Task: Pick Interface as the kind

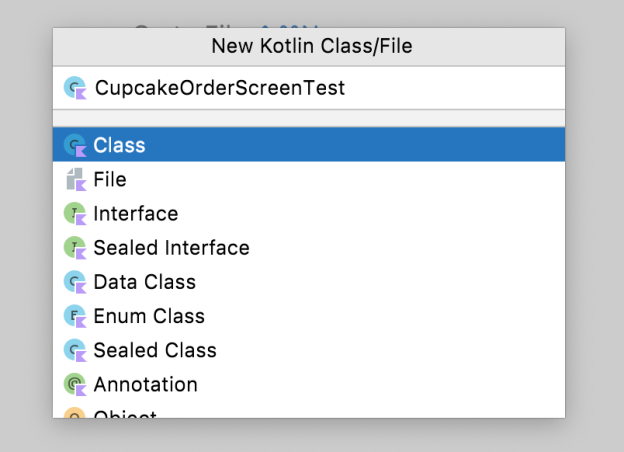Action: click(136, 214)
